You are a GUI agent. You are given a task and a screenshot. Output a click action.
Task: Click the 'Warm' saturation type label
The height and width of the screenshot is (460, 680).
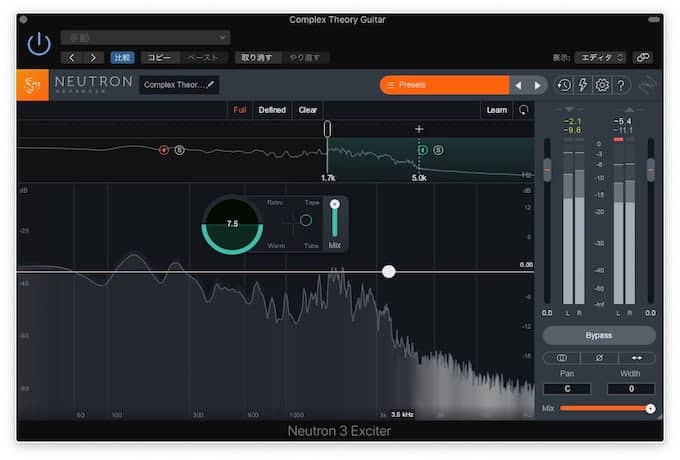click(x=276, y=246)
